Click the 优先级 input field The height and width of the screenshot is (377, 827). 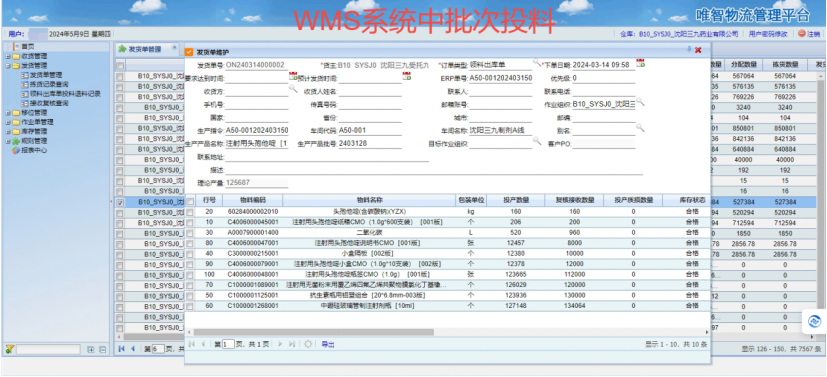603,79
